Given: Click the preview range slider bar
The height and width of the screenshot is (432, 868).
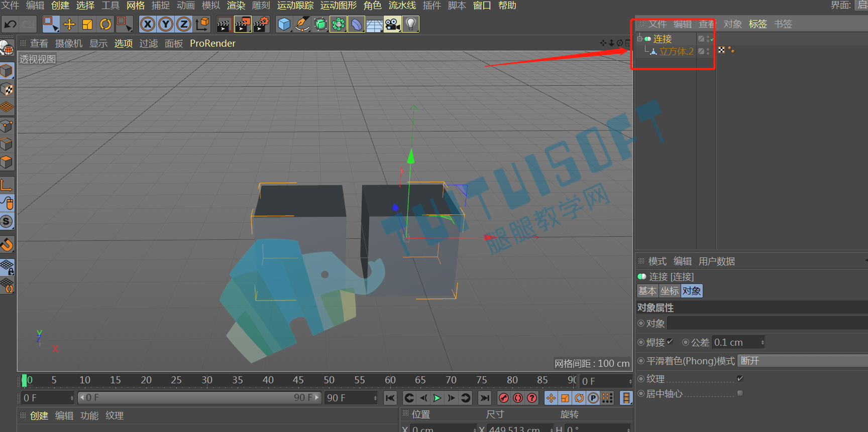Looking at the screenshot, I should pyautogui.click(x=199, y=398).
